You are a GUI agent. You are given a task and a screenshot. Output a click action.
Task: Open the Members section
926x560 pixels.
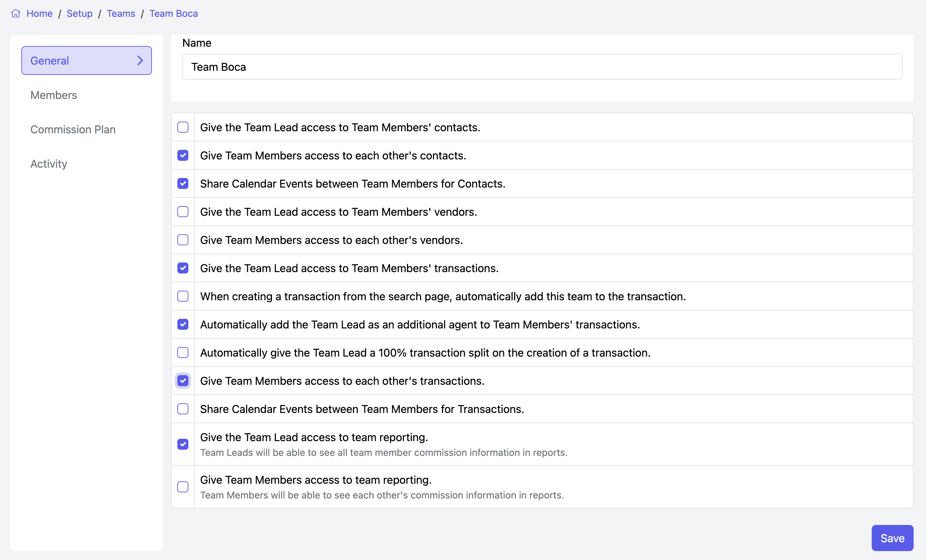[x=54, y=95]
